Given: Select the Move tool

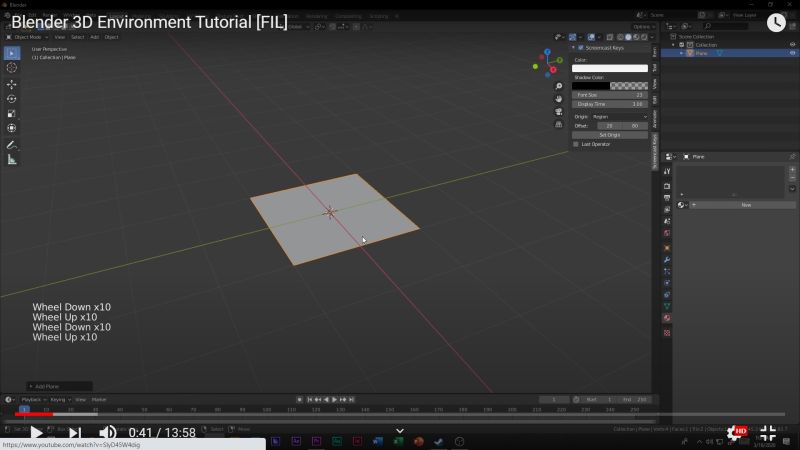Looking at the screenshot, I should (x=12, y=84).
